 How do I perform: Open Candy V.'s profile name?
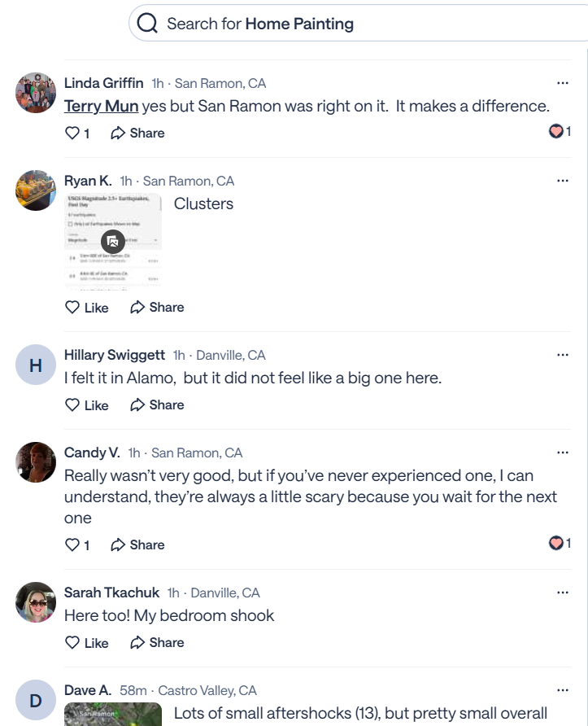pyautogui.click(x=92, y=453)
